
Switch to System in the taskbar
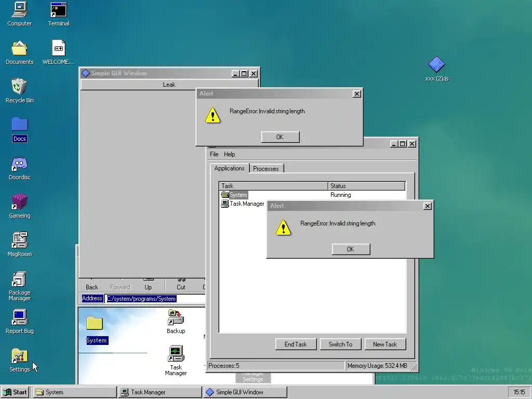75,392
